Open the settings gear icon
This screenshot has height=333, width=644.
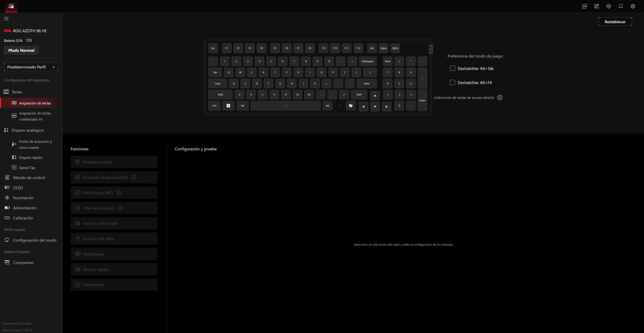(633, 6)
